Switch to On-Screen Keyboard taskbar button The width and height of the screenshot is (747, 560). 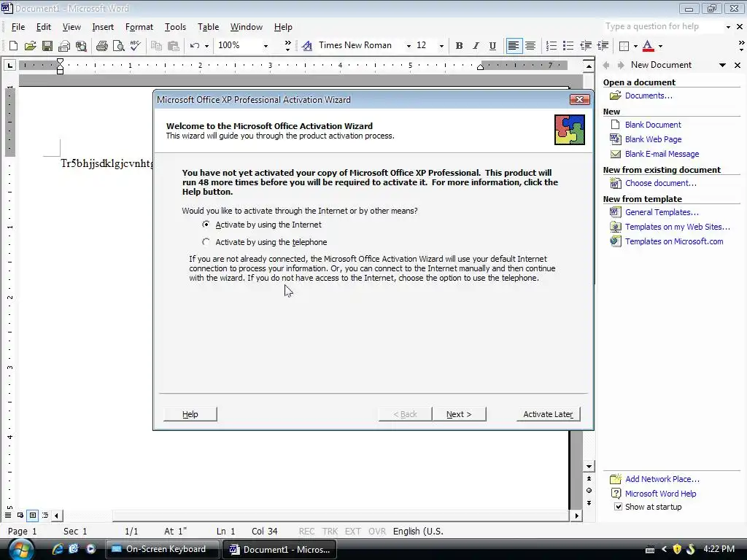[x=161, y=549]
